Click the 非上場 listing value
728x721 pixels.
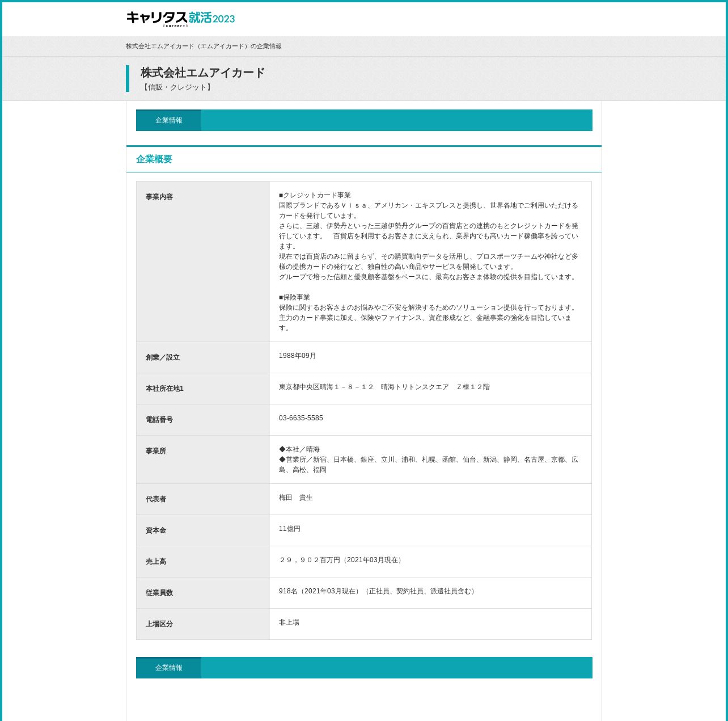pos(289,622)
